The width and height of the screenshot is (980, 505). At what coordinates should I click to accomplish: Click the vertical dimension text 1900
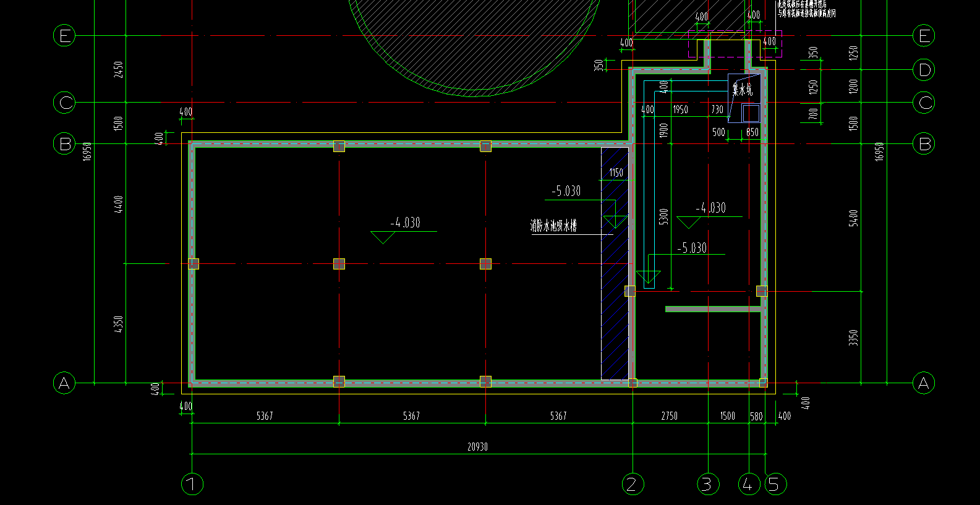click(x=663, y=130)
